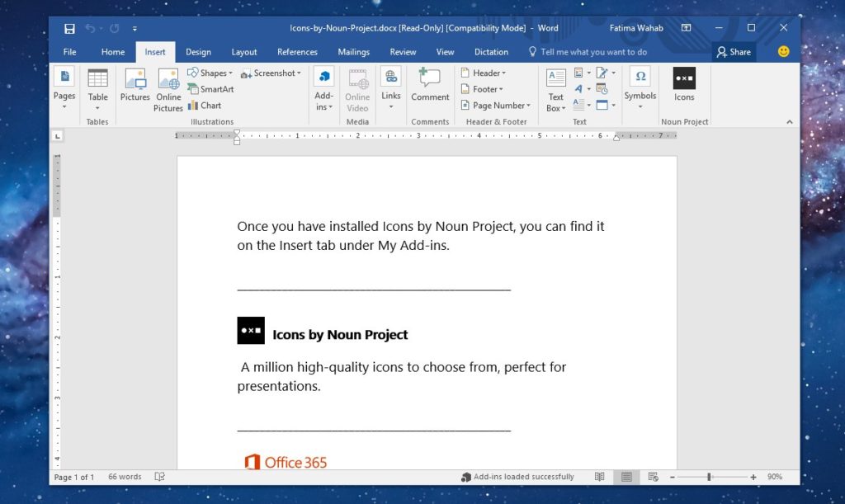Image resolution: width=845 pixels, height=504 pixels.
Task: Open the Pictures insert dialog
Action: (x=135, y=89)
